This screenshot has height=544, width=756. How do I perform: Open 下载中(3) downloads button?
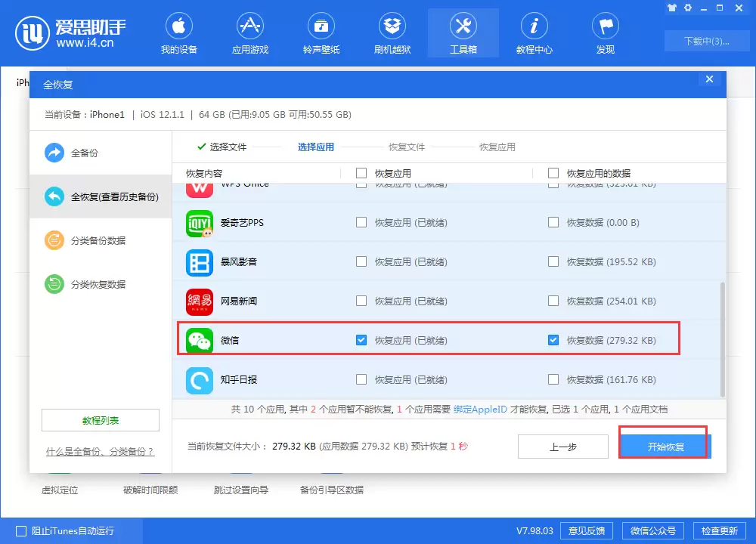pos(706,41)
